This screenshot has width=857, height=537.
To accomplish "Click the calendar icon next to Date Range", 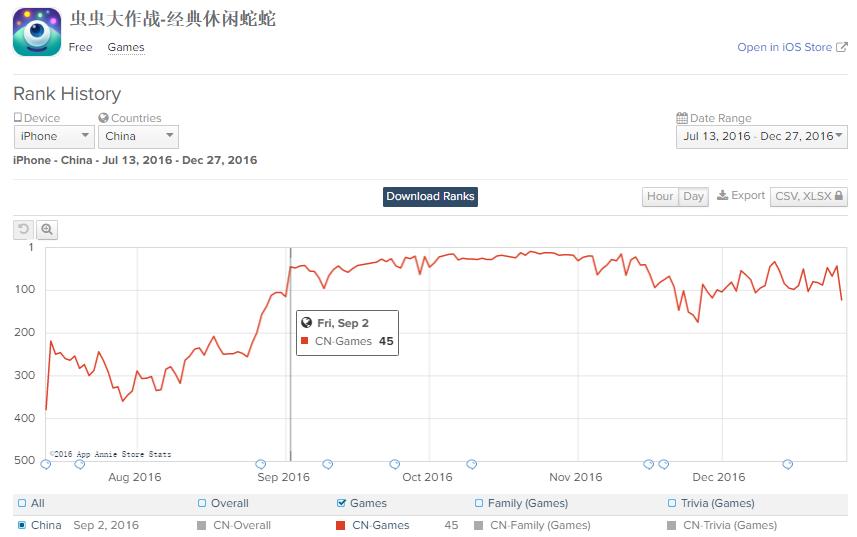I will 682,118.
